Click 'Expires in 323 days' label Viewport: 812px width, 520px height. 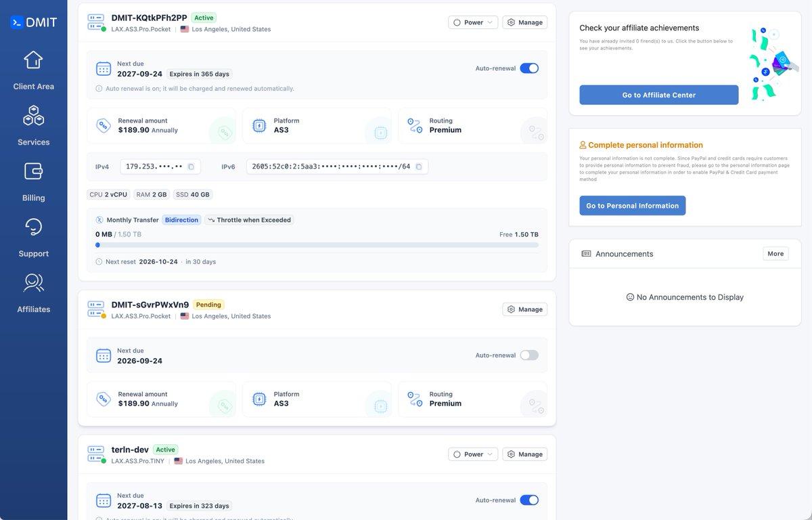pos(199,506)
